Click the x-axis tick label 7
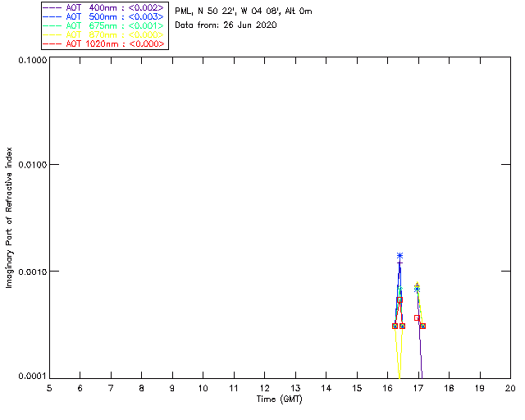Screen dimensions: 525x420 111,388
